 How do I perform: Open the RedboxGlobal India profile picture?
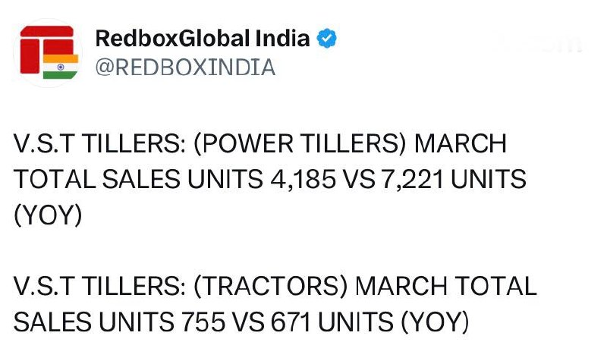49,52
